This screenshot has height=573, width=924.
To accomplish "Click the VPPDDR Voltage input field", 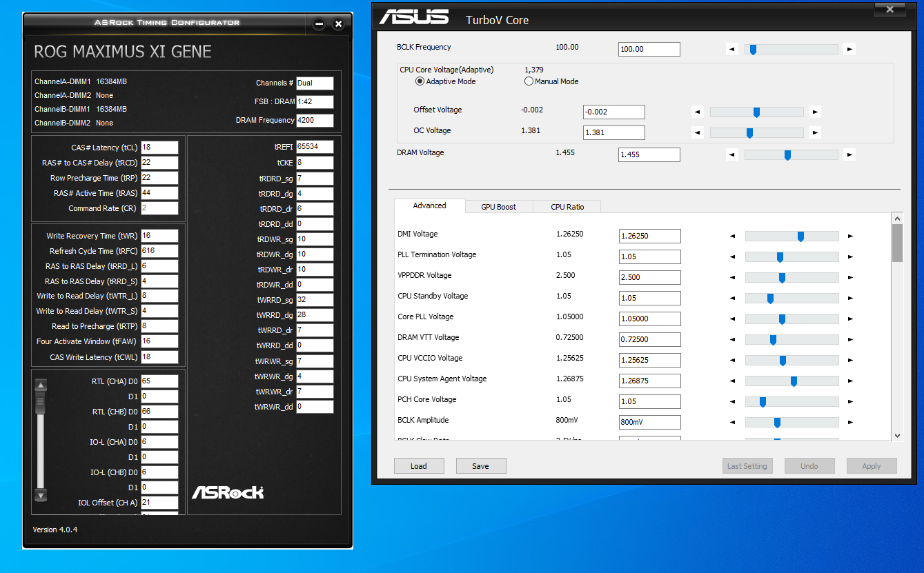I will point(649,277).
